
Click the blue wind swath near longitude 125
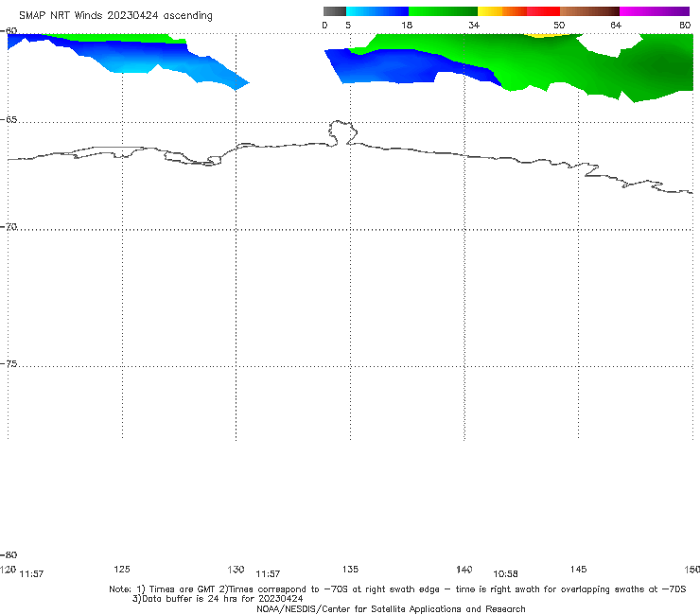(130, 56)
